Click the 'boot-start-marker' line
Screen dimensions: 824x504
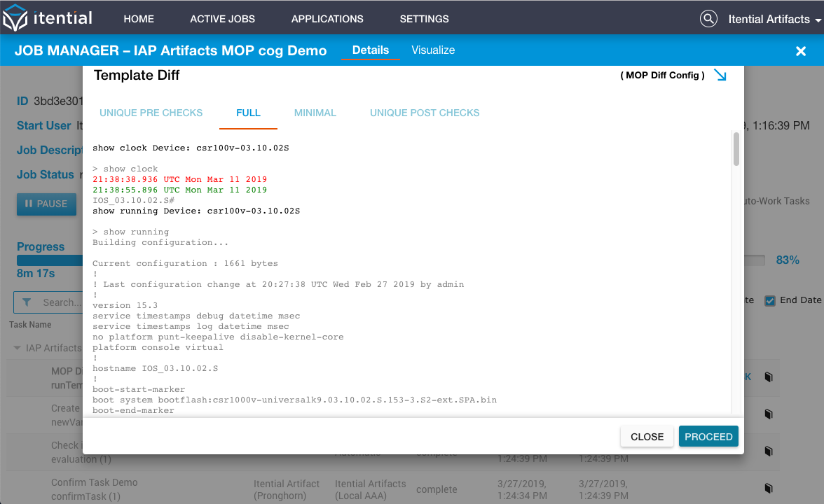139,389
